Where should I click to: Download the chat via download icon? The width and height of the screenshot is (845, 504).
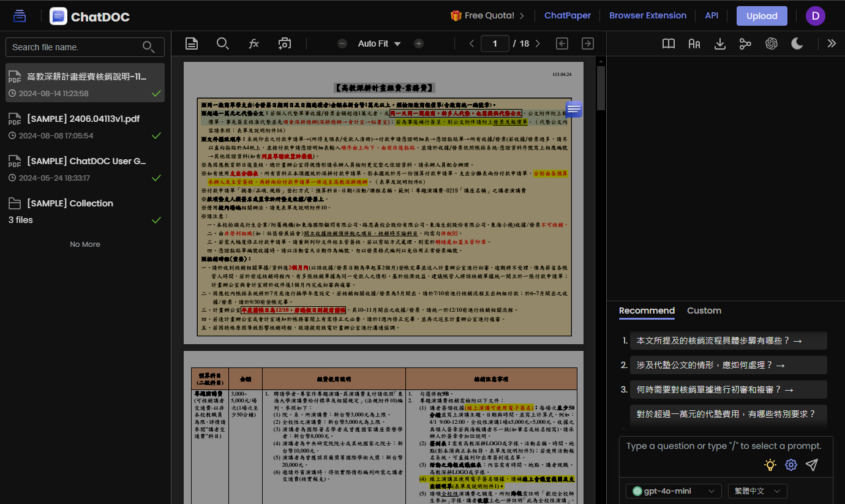click(x=720, y=43)
